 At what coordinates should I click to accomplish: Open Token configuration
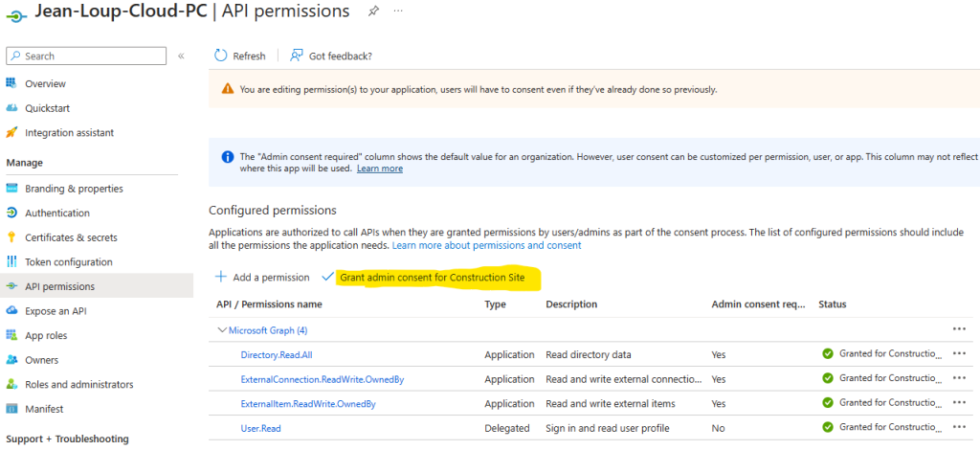coord(69,262)
